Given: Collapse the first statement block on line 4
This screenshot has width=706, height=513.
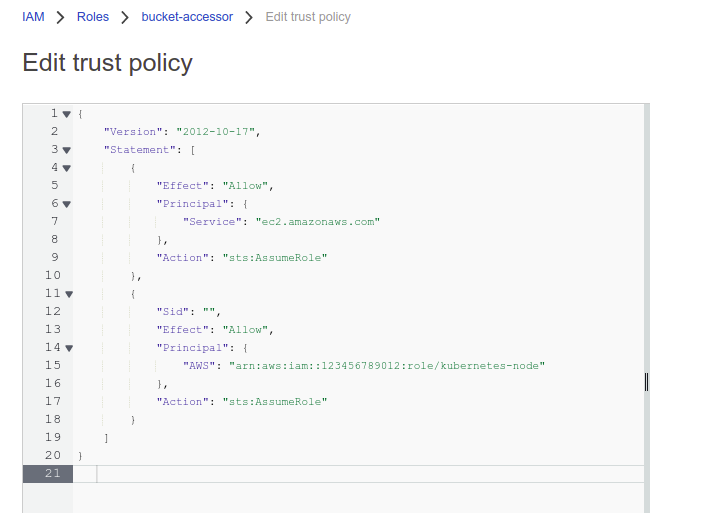Looking at the screenshot, I should [67, 168].
